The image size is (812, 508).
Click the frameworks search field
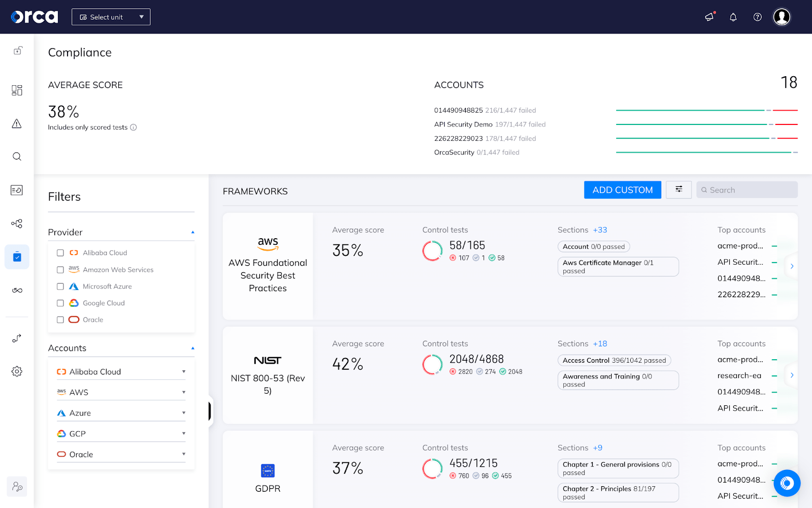[x=747, y=189]
